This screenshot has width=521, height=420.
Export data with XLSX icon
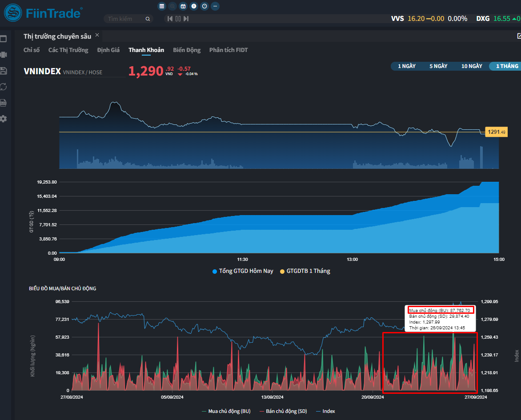click(x=3, y=103)
